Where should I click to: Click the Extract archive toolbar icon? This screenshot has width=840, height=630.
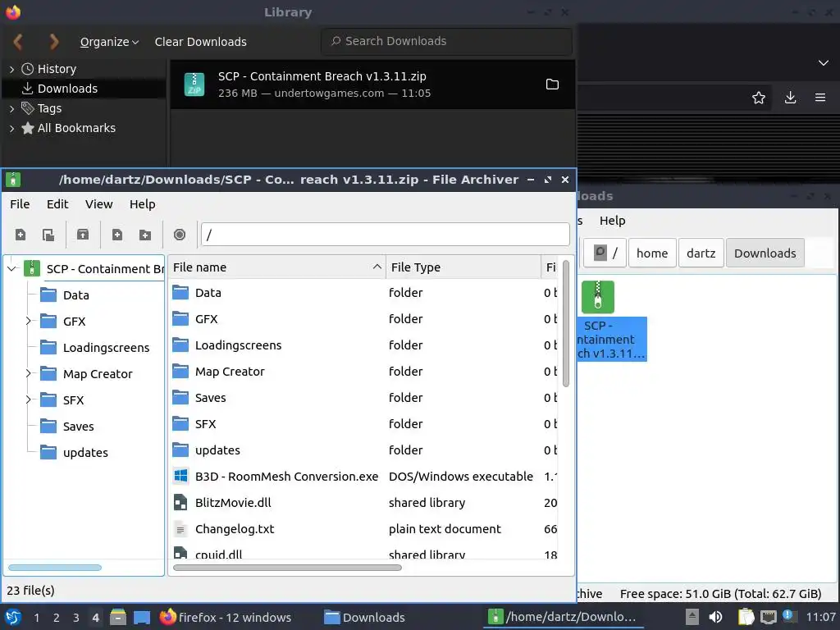pos(83,235)
